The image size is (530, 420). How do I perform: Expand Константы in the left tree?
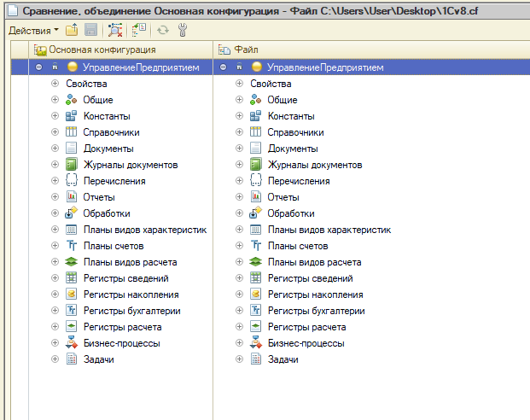tap(55, 115)
